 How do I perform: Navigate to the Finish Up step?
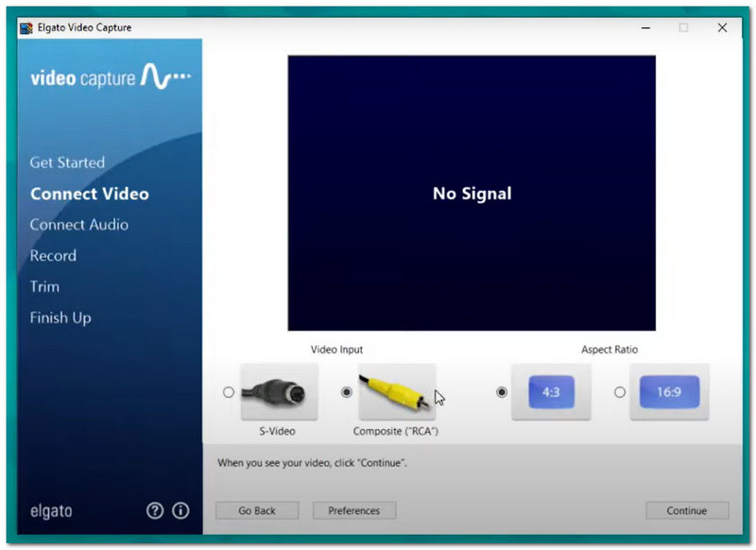coord(60,318)
